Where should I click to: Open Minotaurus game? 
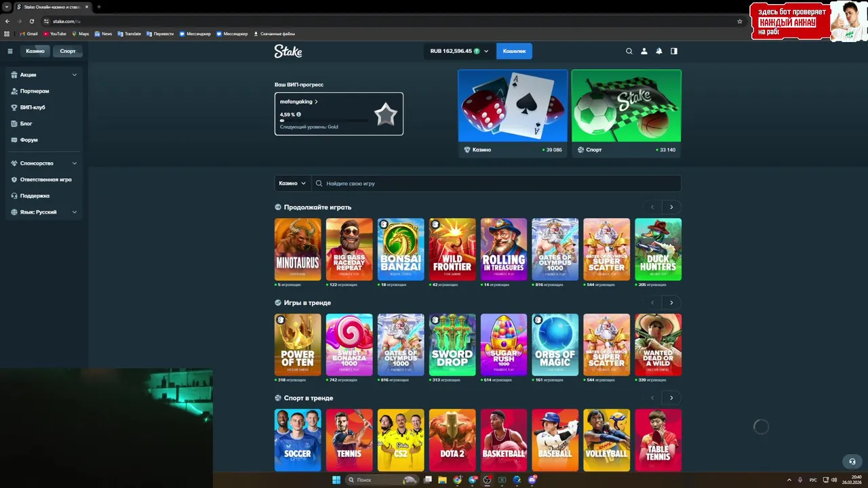pyautogui.click(x=298, y=249)
